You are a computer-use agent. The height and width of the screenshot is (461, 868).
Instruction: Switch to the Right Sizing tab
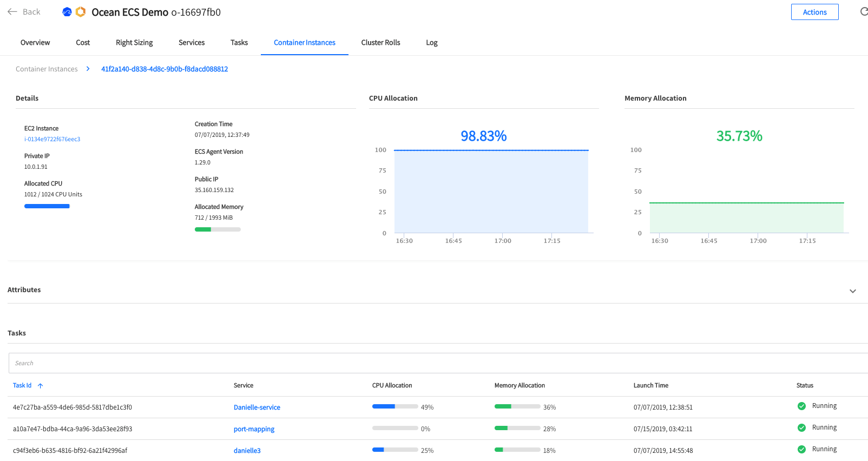coord(134,43)
